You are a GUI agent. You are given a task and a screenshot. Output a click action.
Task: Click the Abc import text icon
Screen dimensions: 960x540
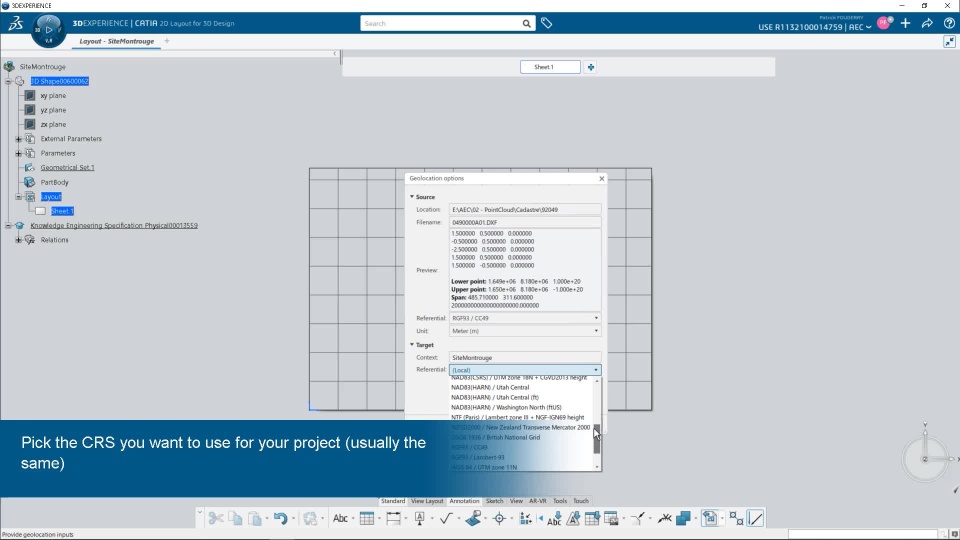(x=554, y=519)
